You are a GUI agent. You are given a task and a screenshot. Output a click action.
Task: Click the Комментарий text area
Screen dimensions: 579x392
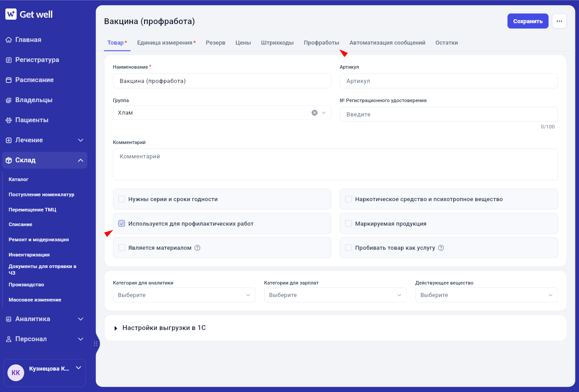pyautogui.click(x=335, y=164)
